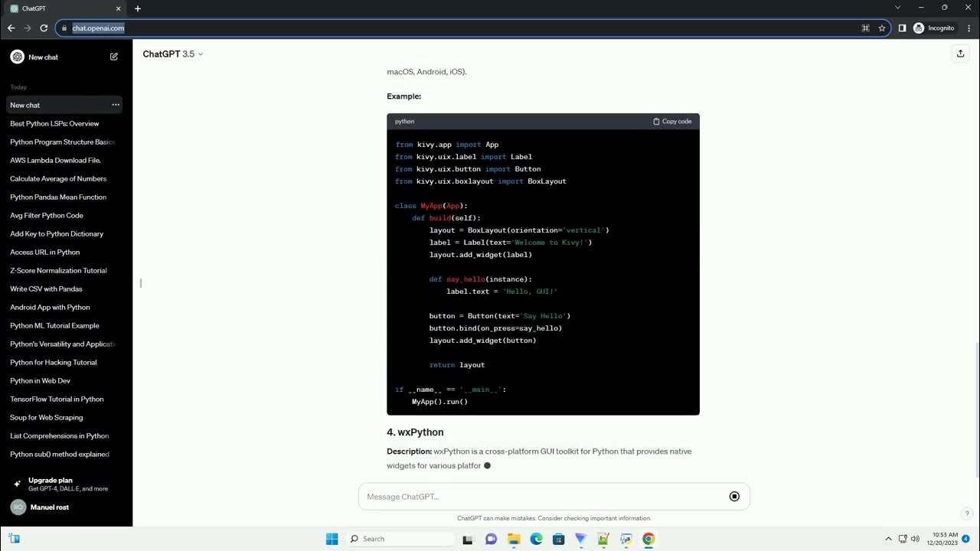Click the Chrome icon in the taskbar
Viewport: 980px width, 551px height.
(x=648, y=539)
